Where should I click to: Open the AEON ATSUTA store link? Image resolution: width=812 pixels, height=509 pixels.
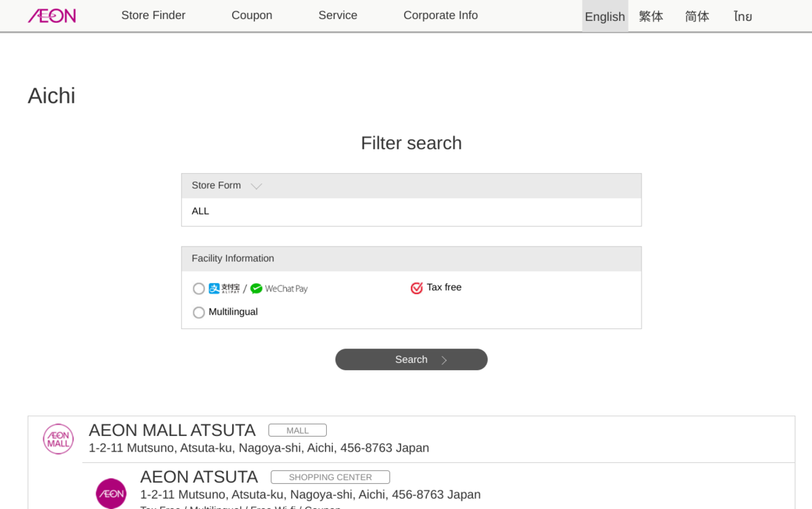(x=199, y=477)
